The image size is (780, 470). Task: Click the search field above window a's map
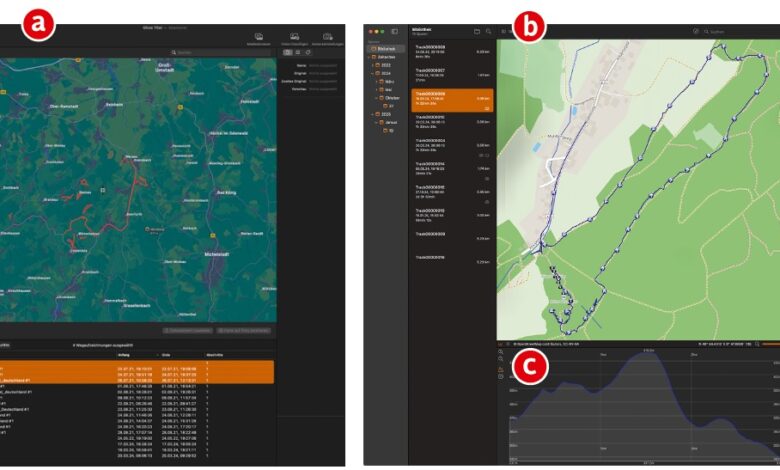[x=220, y=52]
